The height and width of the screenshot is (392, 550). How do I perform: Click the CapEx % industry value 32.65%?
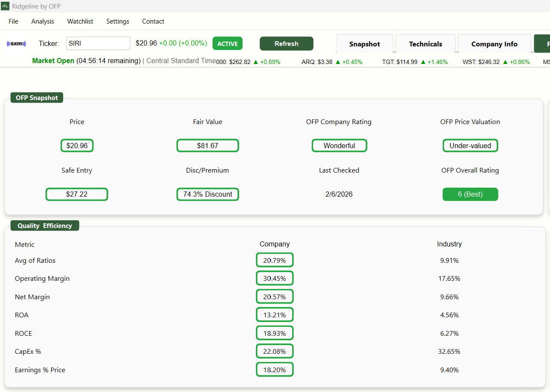click(x=449, y=351)
